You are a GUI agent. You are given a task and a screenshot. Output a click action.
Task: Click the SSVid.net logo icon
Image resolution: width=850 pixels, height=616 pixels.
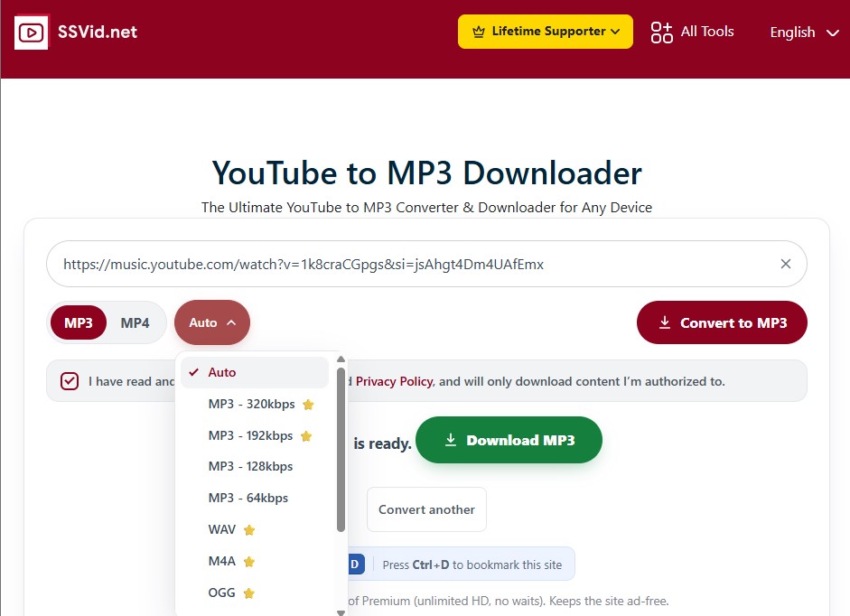[31, 32]
